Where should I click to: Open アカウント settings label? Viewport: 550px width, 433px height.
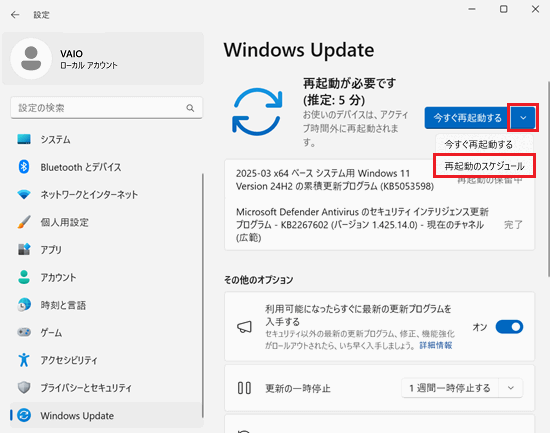(x=58, y=277)
